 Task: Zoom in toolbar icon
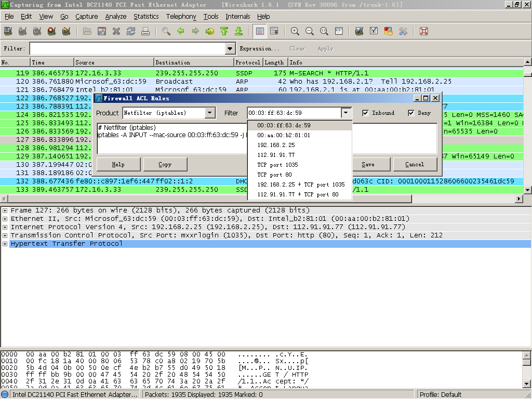(x=295, y=31)
